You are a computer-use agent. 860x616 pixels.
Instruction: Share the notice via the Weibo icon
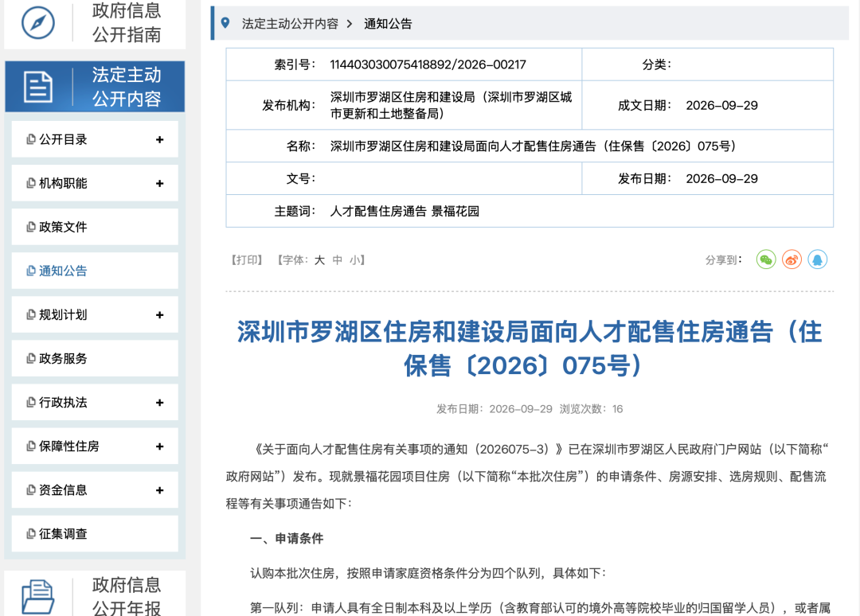(x=792, y=259)
